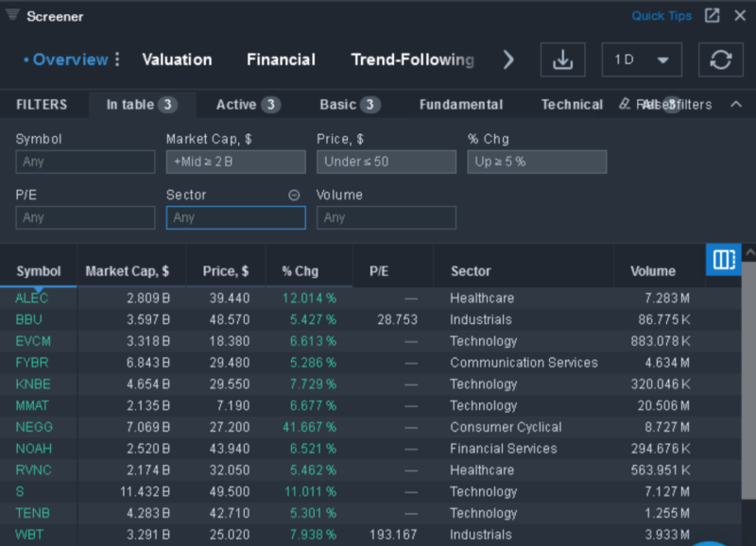Select the In table filters tab
This screenshot has height=546, width=756.
click(142, 105)
